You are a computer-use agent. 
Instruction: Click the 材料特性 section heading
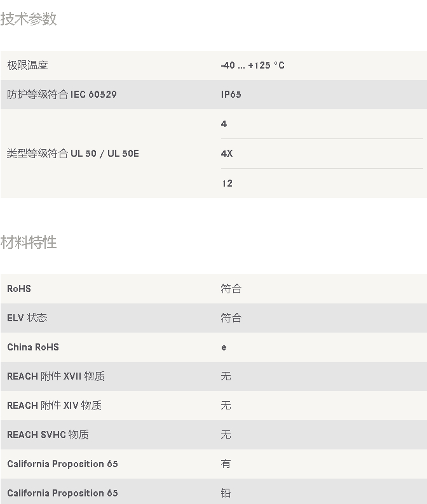tap(29, 242)
